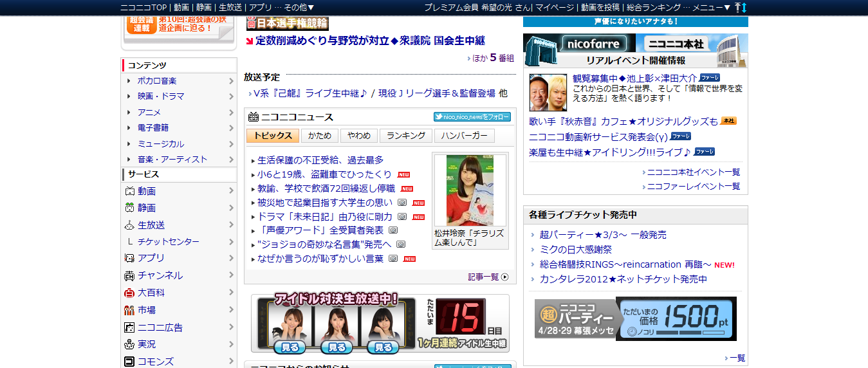Screen dimensions: 868x368
Task: Expand the チケットセンター row chevron
Action: point(231,242)
